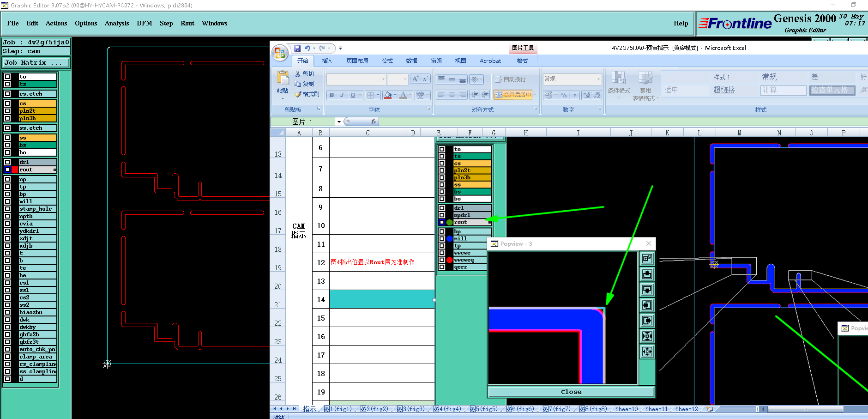Expand the Name Box dropdown arrow
Image resolution: width=868 pixels, height=419 pixels.
(339, 122)
